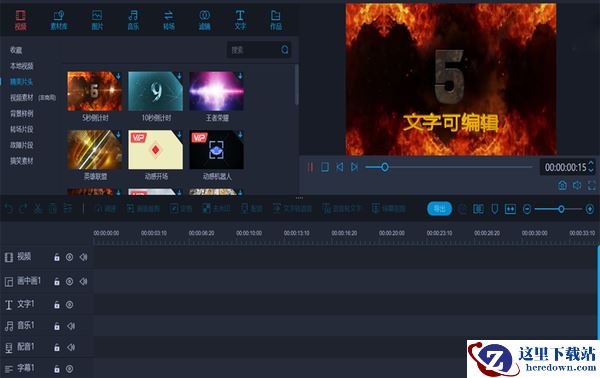Download the 动感机器人 clip via arrow icon
This screenshot has width=600, height=378.
tap(240, 135)
